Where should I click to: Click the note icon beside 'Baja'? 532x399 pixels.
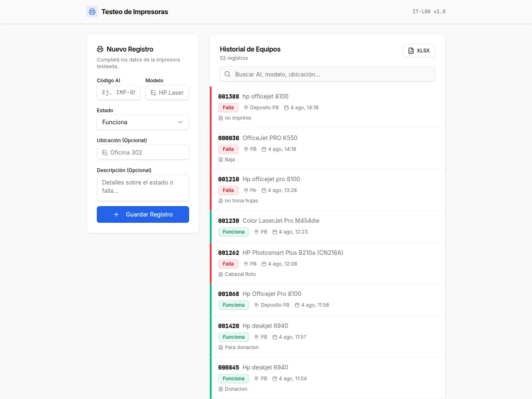(x=221, y=160)
